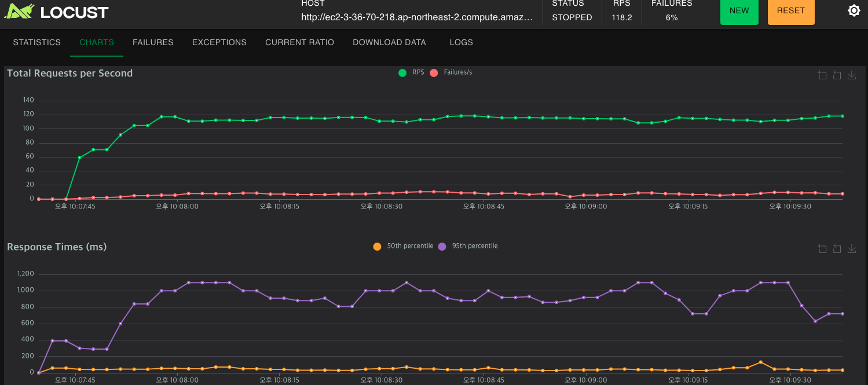The height and width of the screenshot is (385, 868).
Task: Reset zoom on Total Requests per Second chart
Action: (837, 75)
